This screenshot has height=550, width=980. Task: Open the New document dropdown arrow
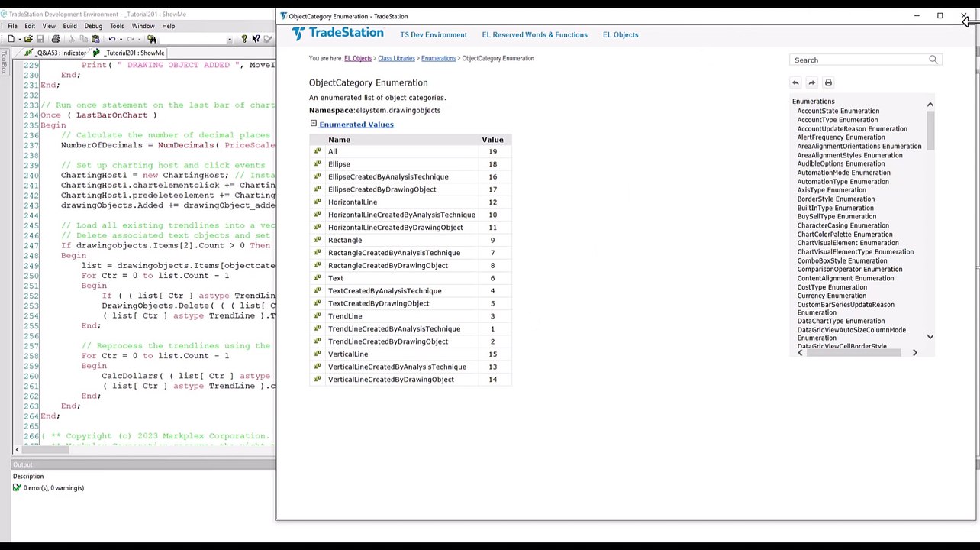(18, 39)
